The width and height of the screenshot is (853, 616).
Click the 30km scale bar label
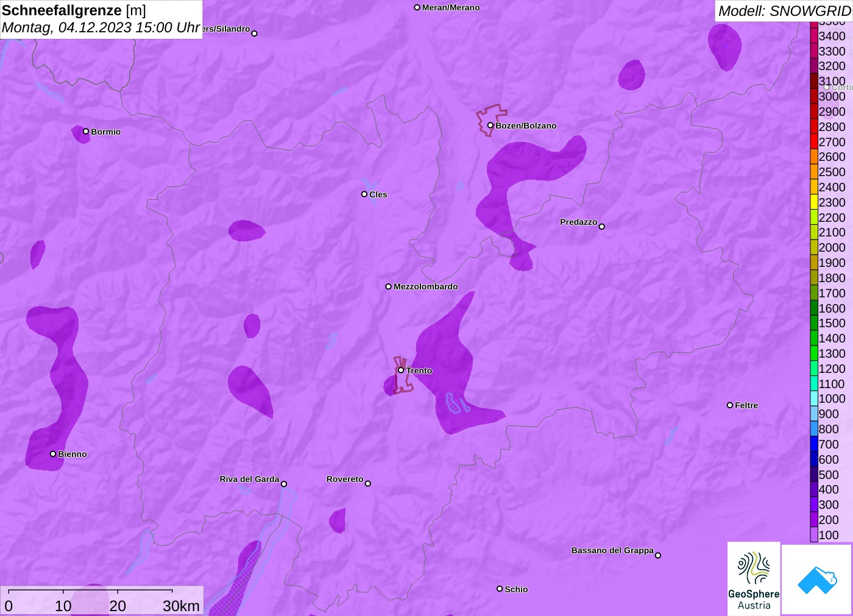tap(181, 606)
